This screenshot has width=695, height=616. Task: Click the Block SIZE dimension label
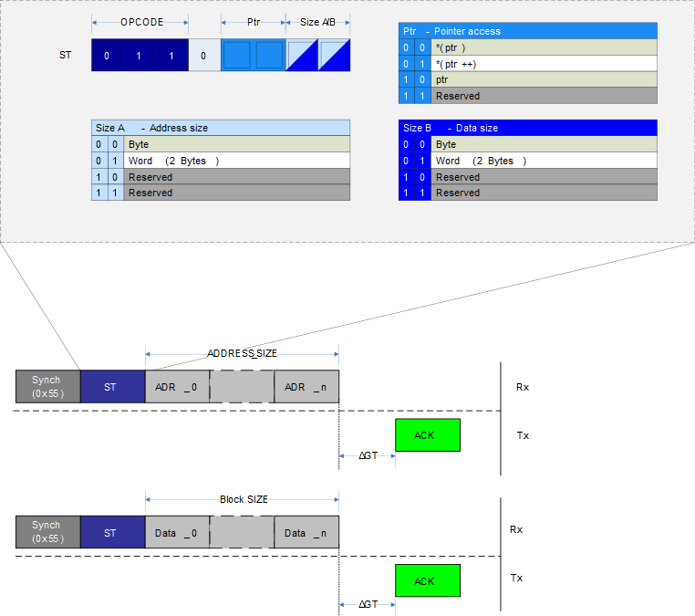244,499
